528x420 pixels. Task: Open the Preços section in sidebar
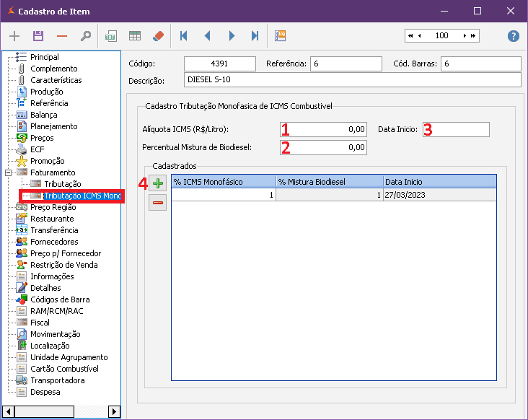(42, 138)
